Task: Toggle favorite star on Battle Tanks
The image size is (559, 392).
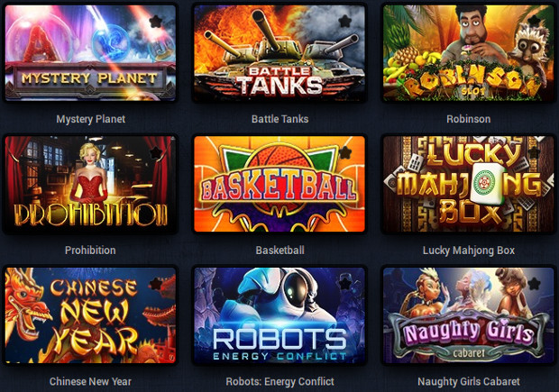Action: pyautogui.click(x=344, y=22)
